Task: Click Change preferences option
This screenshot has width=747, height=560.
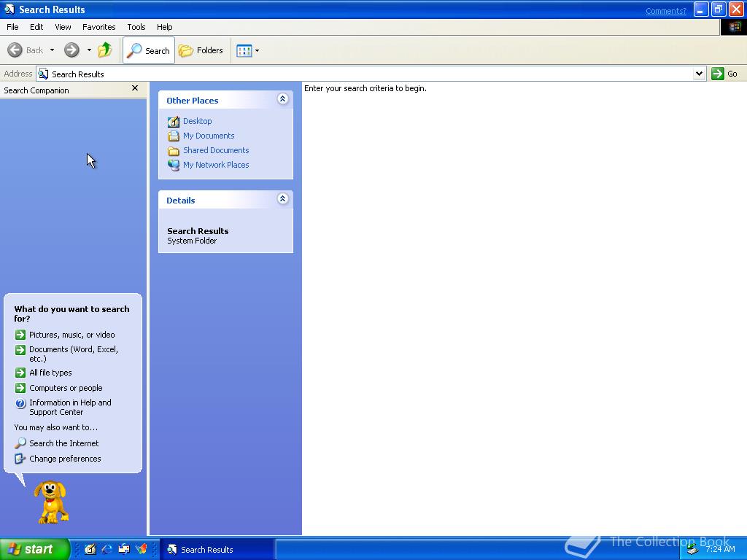Action: tap(65, 459)
